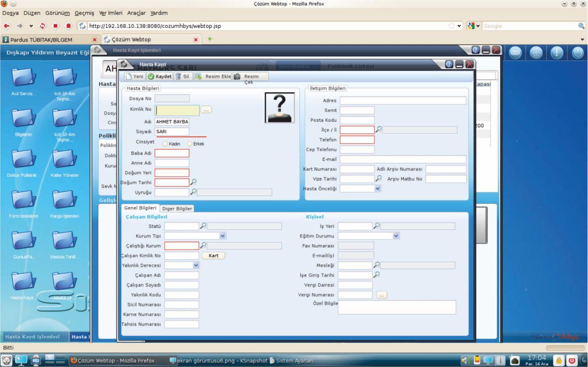Click the search icon beside İş Yeri
Screen dimensions: 588x367
(x=377, y=226)
